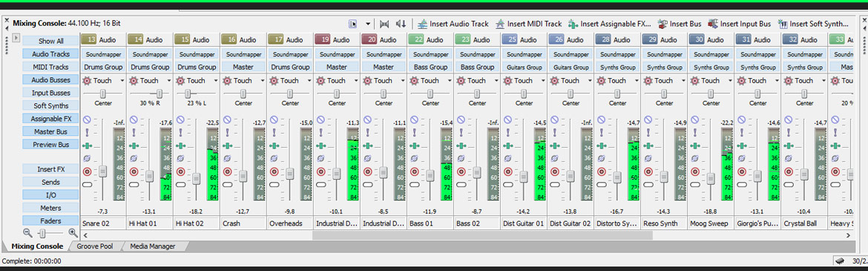The width and height of the screenshot is (868, 271).
Task: Open automation settings gear on Snare 02
Action: point(87,80)
